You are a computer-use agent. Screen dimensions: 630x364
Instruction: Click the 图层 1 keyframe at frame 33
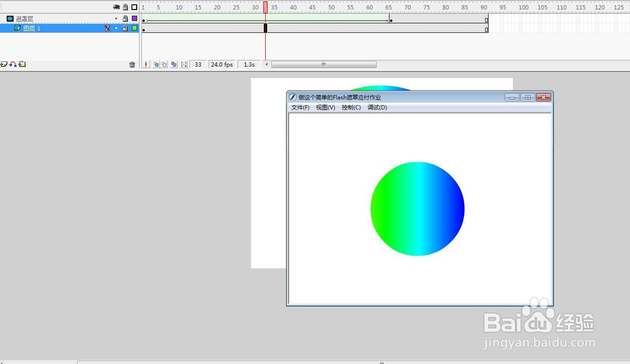[x=266, y=28]
